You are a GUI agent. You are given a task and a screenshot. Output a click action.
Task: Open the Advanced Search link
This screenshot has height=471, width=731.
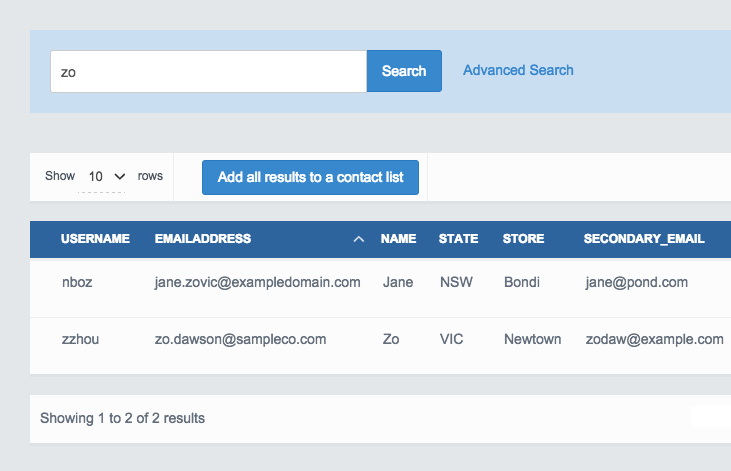(x=518, y=70)
